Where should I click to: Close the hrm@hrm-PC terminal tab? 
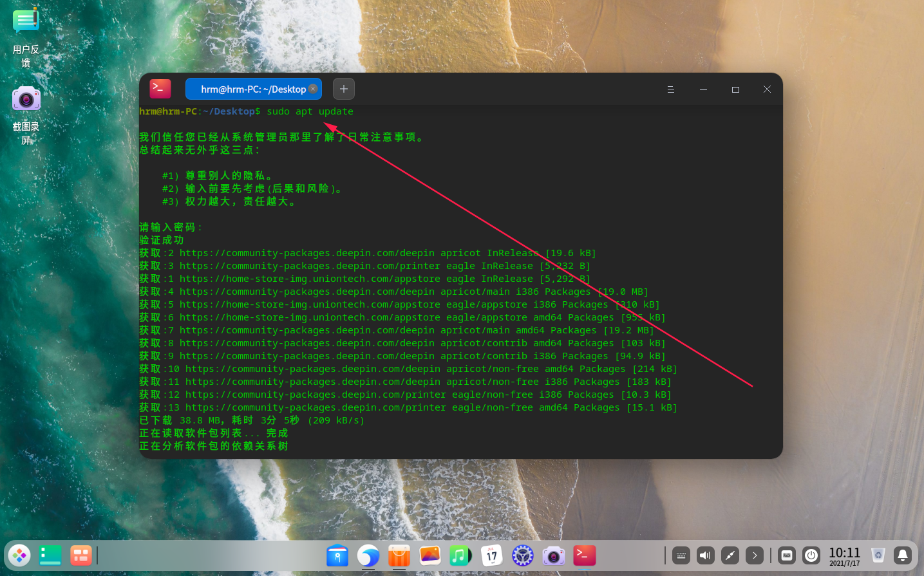coord(313,89)
